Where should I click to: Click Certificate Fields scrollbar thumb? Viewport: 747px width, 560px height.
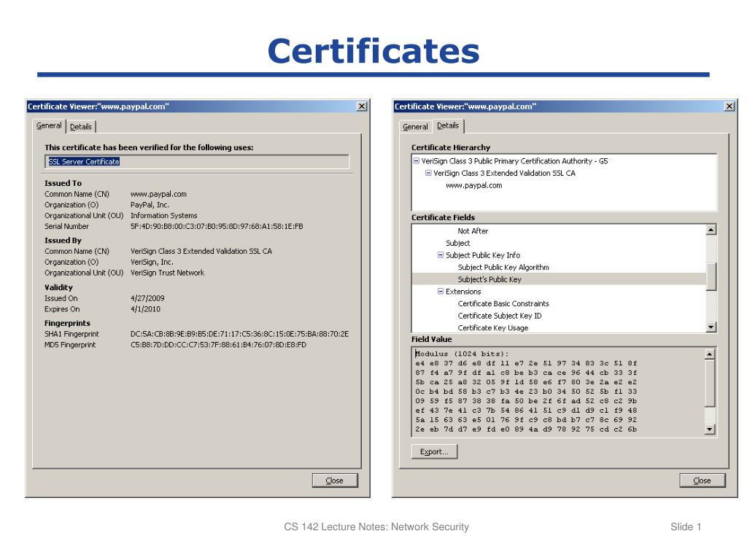[711, 276]
